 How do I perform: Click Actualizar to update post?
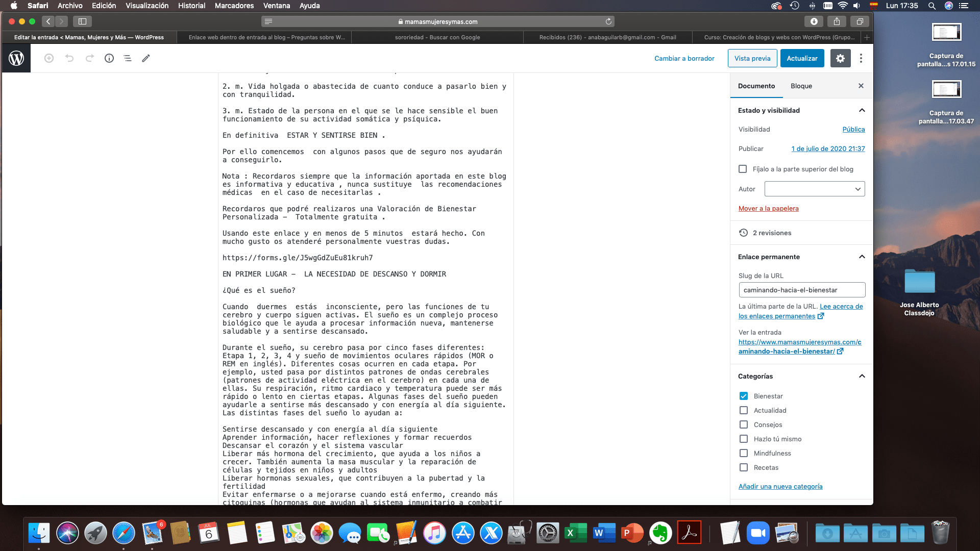click(802, 58)
